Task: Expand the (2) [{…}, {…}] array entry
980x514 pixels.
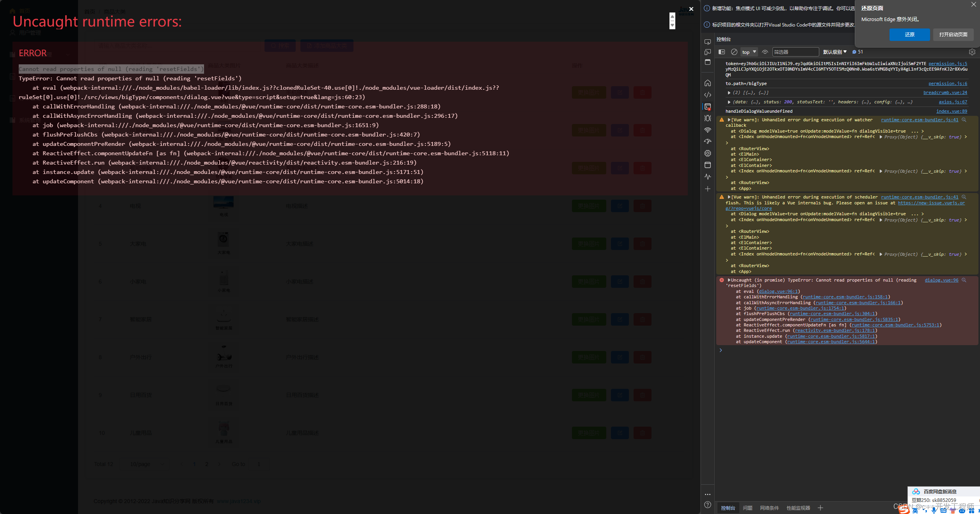Action: pyautogui.click(x=729, y=93)
